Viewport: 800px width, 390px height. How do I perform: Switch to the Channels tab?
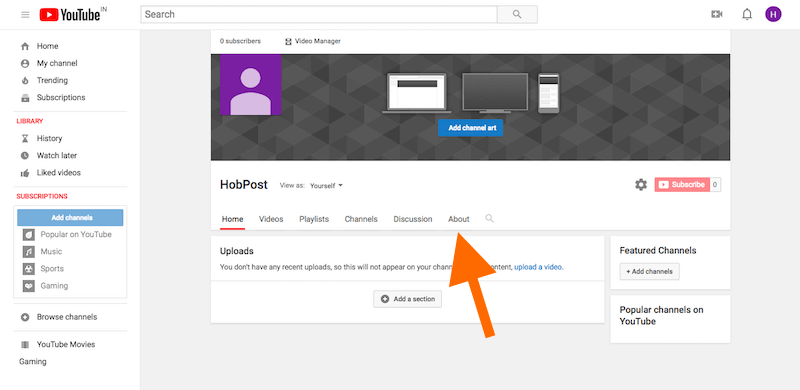coord(361,219)
